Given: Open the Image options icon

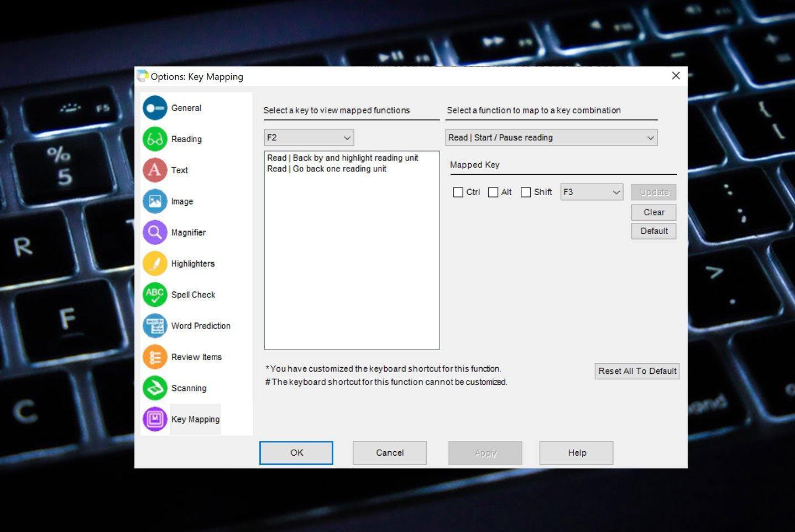Looking at the screenshot, I should coord(155,201).
